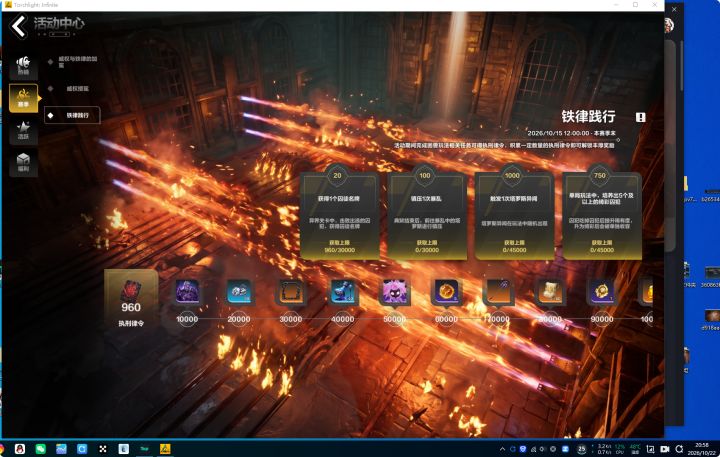This screenshot has width=720, height=457.
Task: Click the camera icon in the system tray
Action: click(664, 449)
